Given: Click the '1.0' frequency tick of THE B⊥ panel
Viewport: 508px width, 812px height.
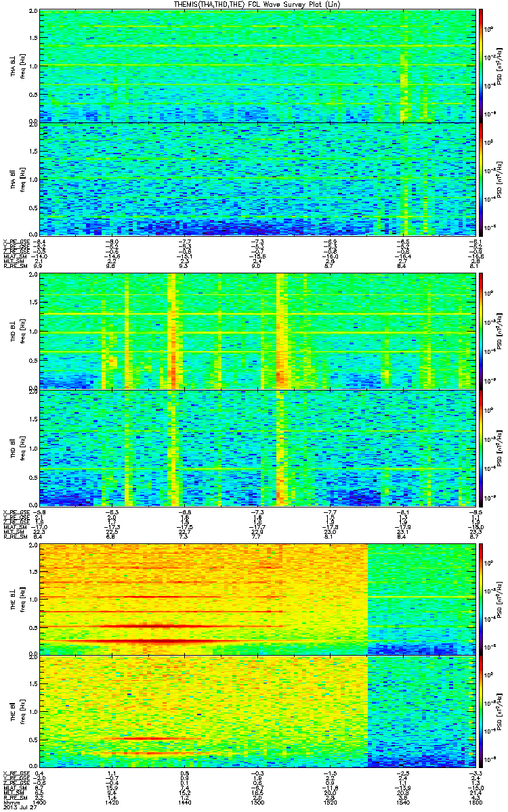Looking at the screenshot, I should [x=33, y=598].
